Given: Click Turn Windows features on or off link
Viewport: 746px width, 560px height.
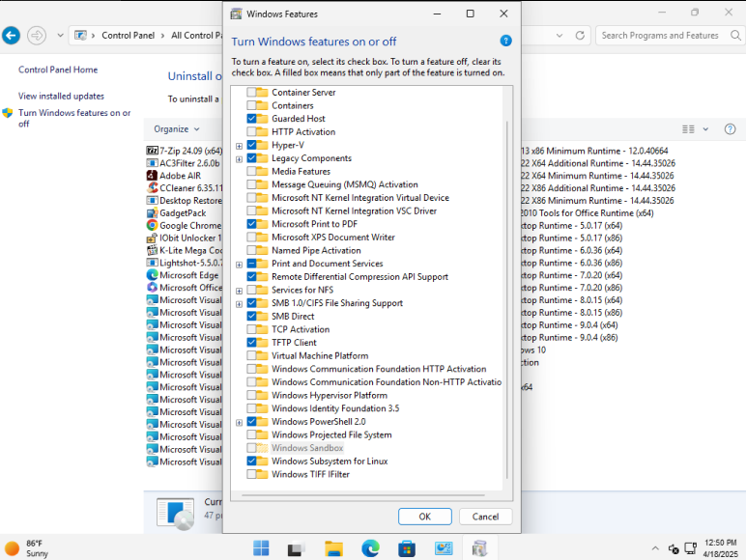Looking at the screenshot, I should pyautogui.click(x=74, y=118).
